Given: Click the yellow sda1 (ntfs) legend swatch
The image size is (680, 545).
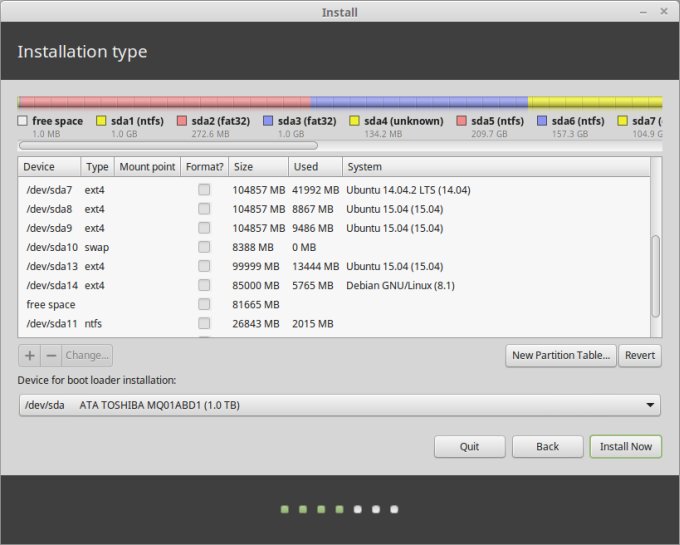Looking at the screenshot, I should pos(101,121).
